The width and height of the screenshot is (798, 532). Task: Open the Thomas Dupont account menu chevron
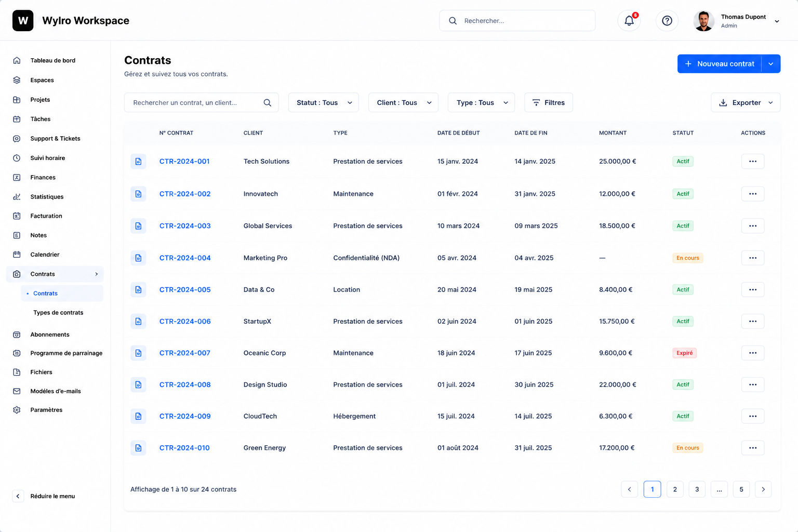coord(777,21)
